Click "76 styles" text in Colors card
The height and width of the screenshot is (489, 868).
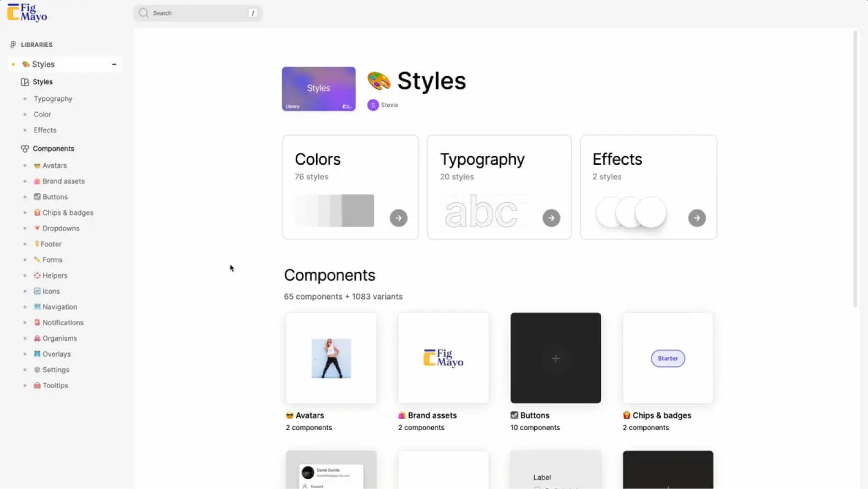311,176
